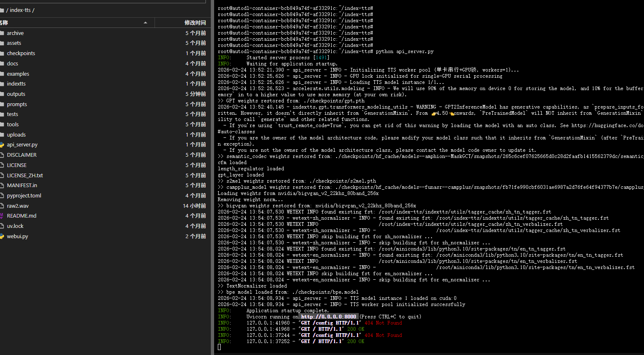
Task: Click the divider between file panel and terminal
Action: pyautogui.click(x=212, y=177)
